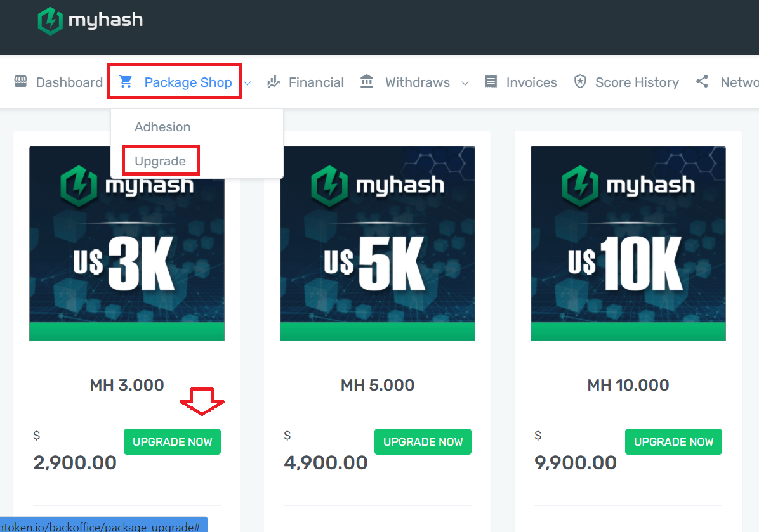Click the MH 3.000 package title
This screenshot has height=532, width=759.
coord(127,385)
